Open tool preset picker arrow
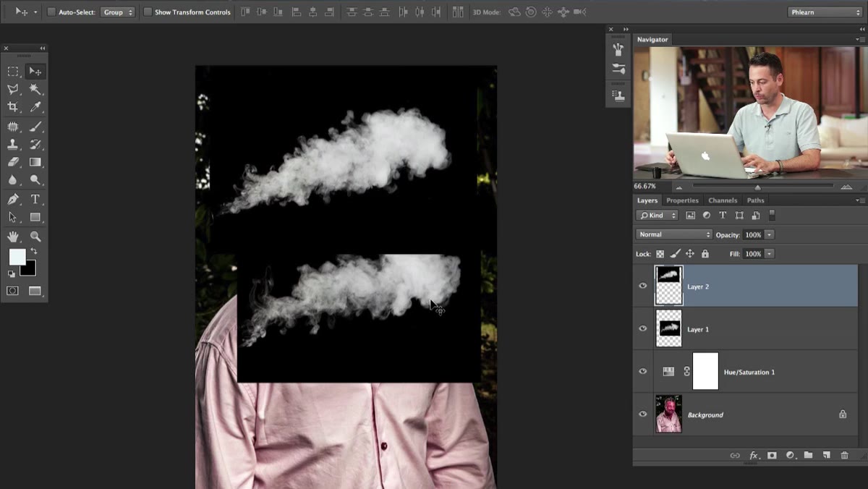Screen dimensions: 868x489 [35, 12]
